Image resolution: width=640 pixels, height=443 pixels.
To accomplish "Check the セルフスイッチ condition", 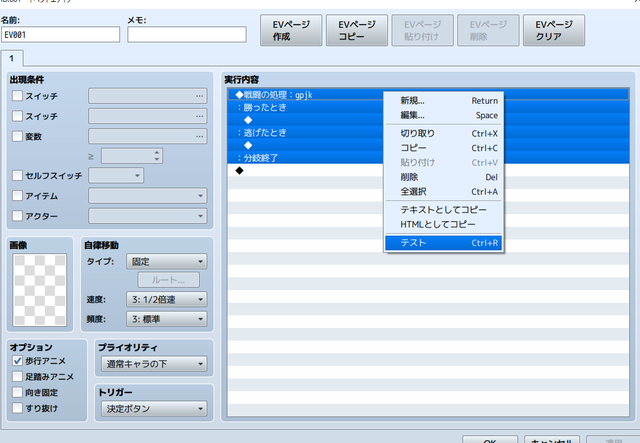I will point(17,176).
